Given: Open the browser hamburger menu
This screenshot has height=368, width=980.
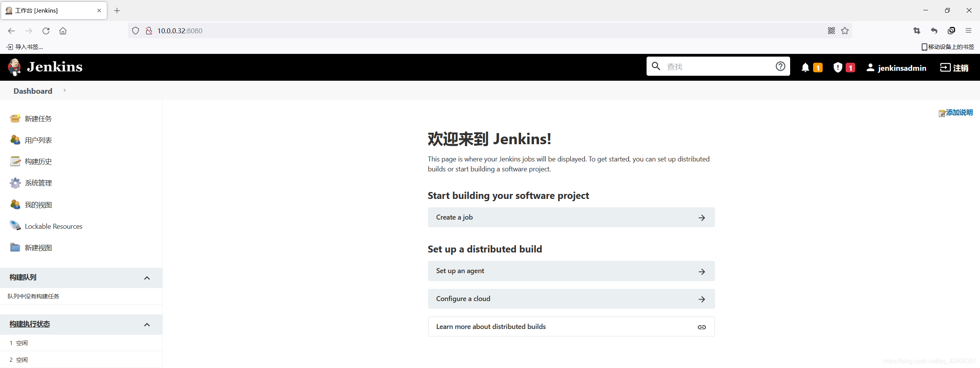Looking at the screenshot, I should pyautogui.click(x=969, y=31).
